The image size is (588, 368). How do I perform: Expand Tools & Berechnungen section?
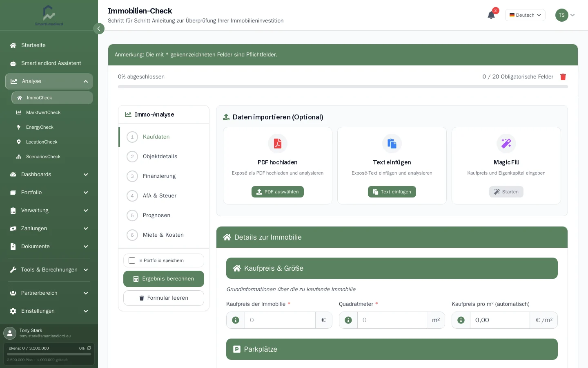pos(49,270)
